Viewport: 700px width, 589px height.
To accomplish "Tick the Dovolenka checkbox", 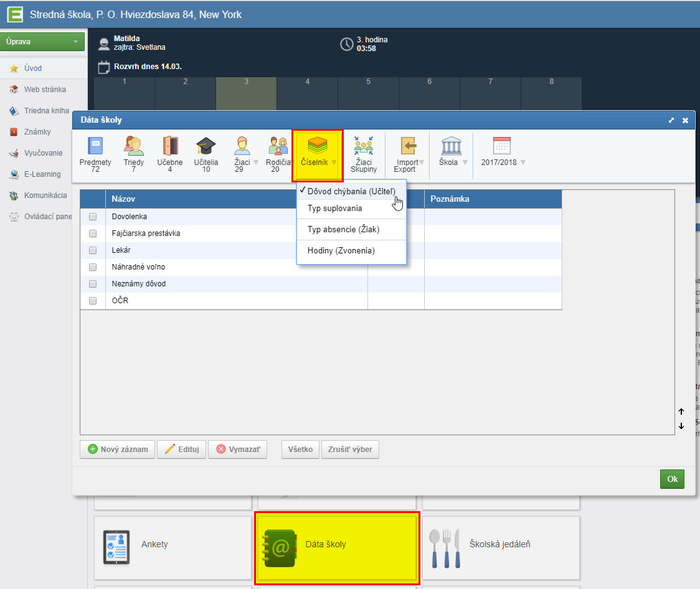I will pyautogui.click(x=93, y=217).
